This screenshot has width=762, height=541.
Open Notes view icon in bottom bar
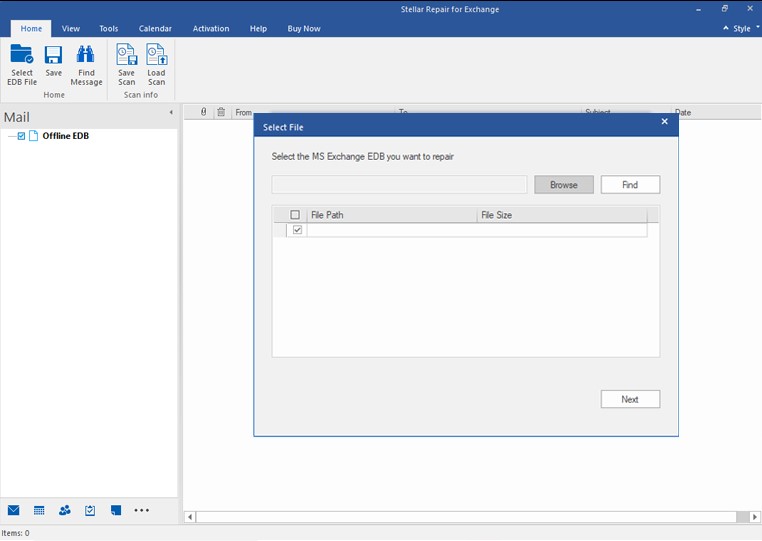tap(116, 510)
